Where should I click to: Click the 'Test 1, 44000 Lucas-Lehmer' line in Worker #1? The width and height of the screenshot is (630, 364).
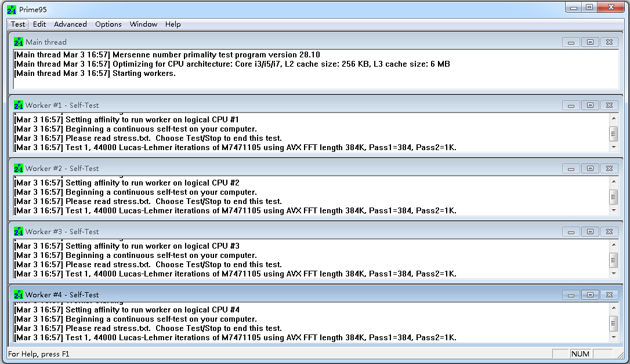tap(235, 147)
